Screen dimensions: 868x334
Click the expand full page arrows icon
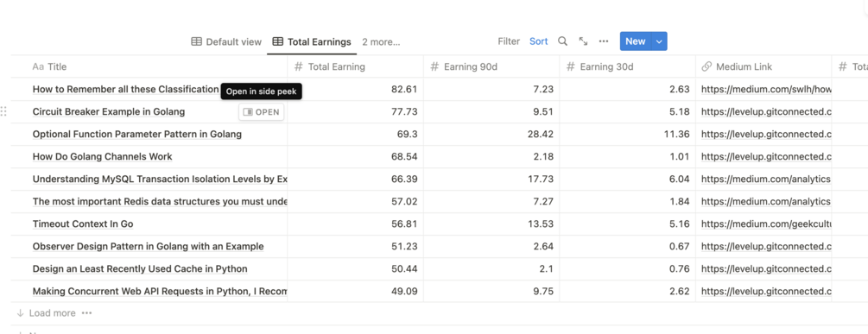point(584,41)
